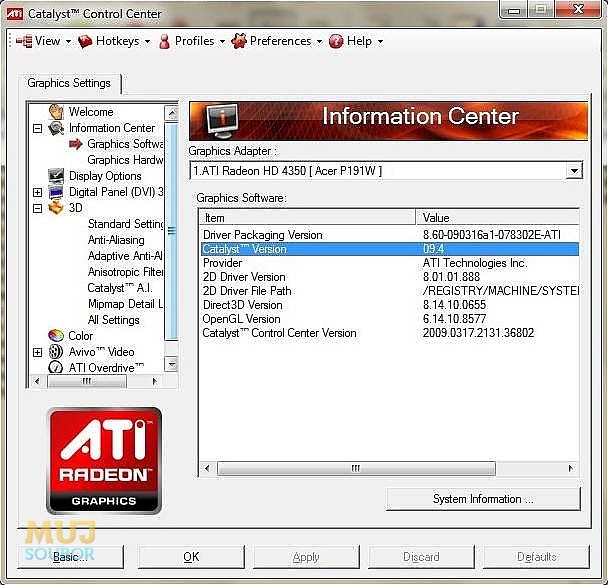Open the Help dropdown arrow

pyautogui.click(x=380, y=41)
